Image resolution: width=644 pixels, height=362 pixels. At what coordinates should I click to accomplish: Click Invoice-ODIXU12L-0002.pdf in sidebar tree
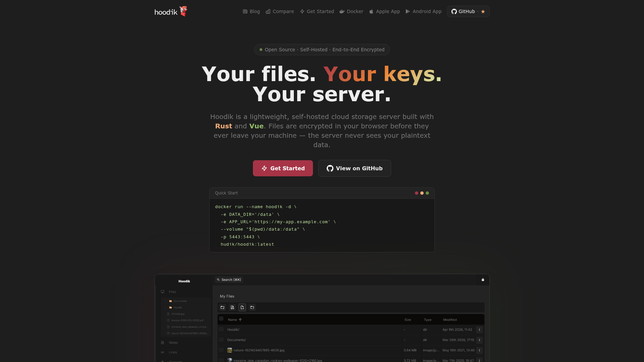pyautogui.click(x=187, y=320)
